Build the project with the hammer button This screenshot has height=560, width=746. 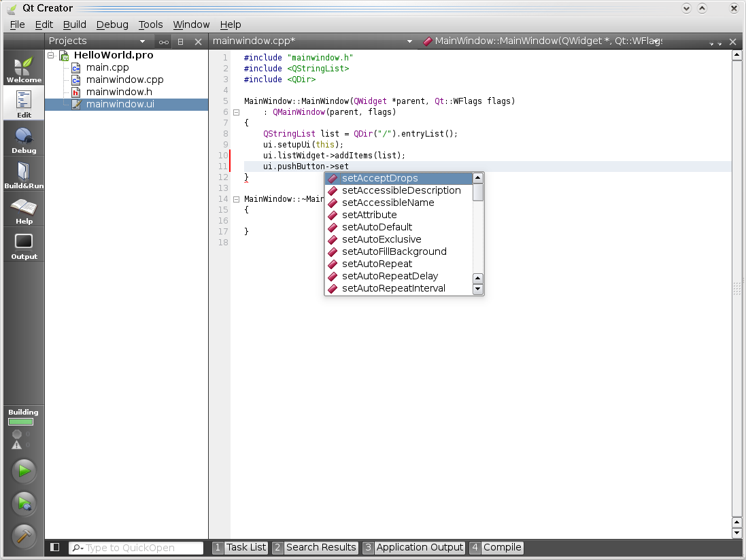24,536
